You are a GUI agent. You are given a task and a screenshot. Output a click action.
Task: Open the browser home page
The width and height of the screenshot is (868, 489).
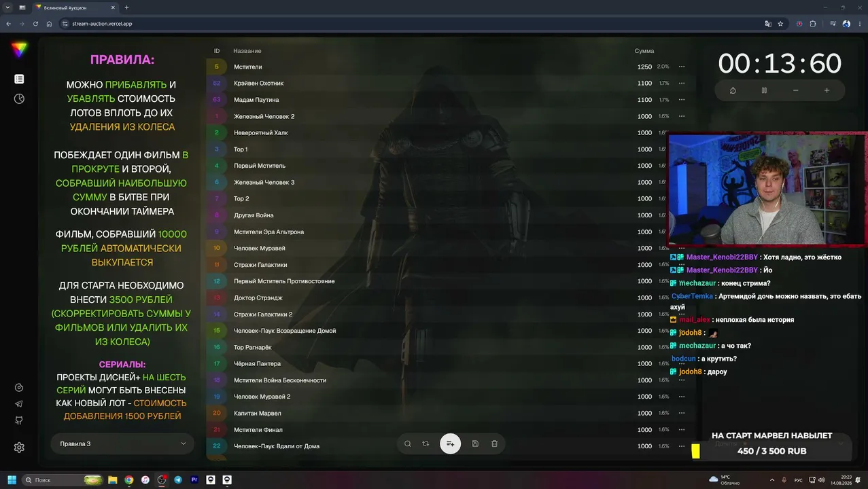pos(49,24)
